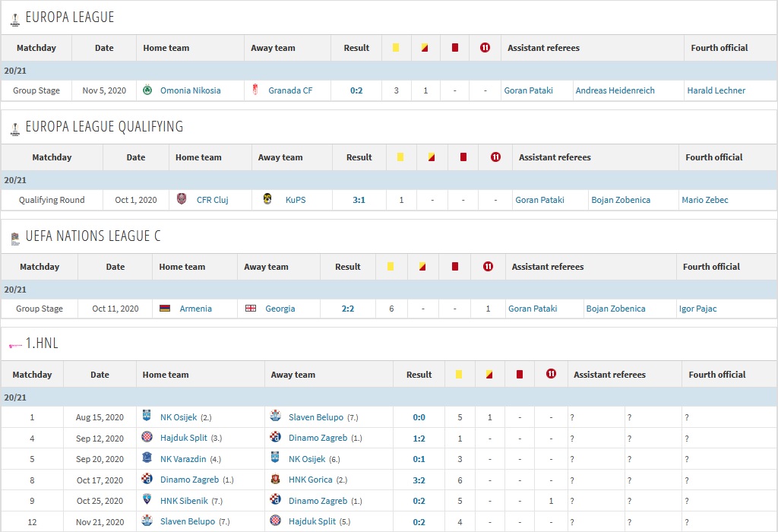Screen dimensions: 778x532
Task: Open Granada CF team link
Action: pos(290,90)
